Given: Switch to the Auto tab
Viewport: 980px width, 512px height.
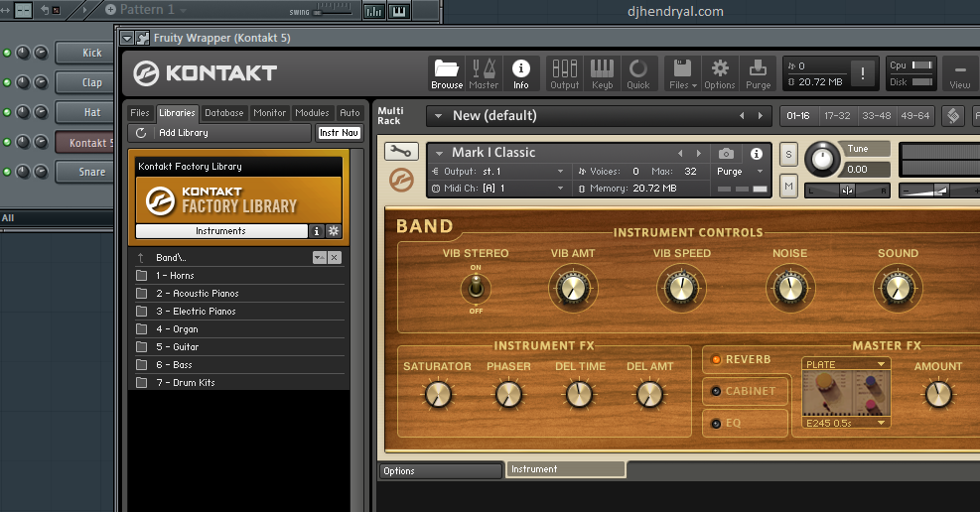Looking at the screenshot, I should coord(350,113).
